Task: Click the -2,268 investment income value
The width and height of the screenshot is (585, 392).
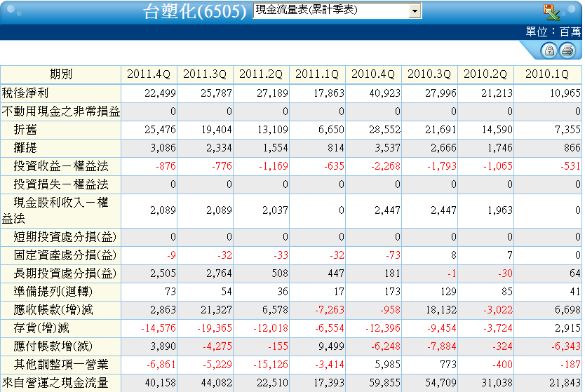Action: point(385,166)
